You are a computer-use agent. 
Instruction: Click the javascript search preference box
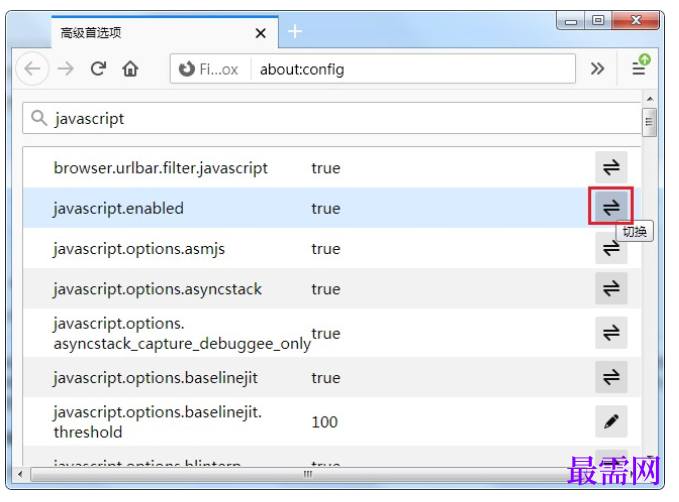pos(332,118)
